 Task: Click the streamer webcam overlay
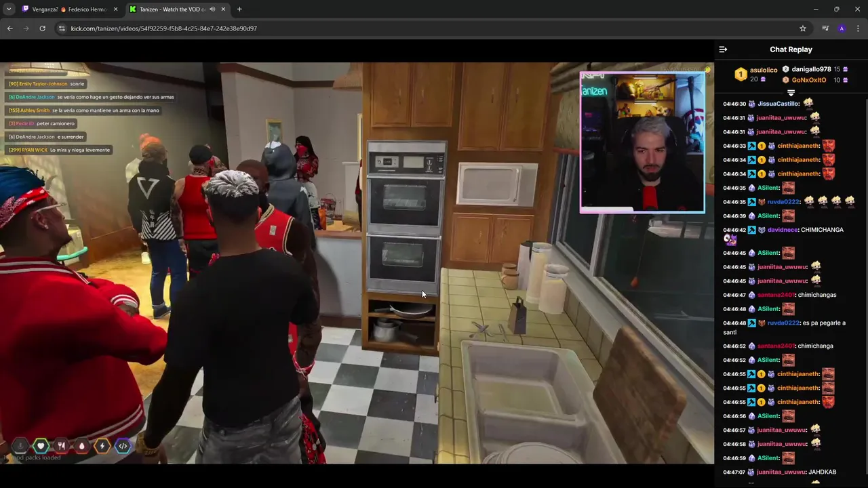[x=642, y=142]
